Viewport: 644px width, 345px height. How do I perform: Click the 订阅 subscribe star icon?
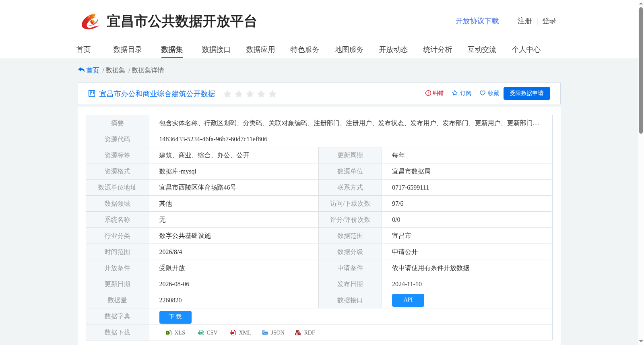455,93
